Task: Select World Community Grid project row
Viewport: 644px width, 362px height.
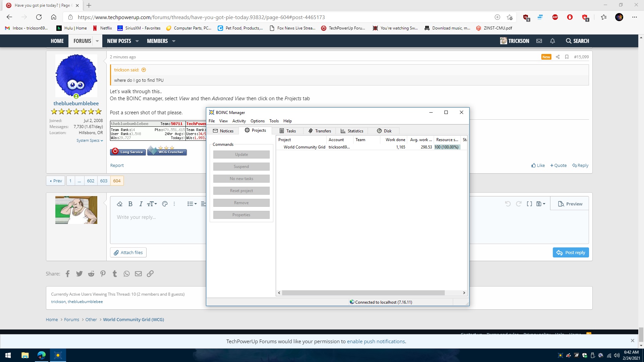Action: click(x=372, y=147)
